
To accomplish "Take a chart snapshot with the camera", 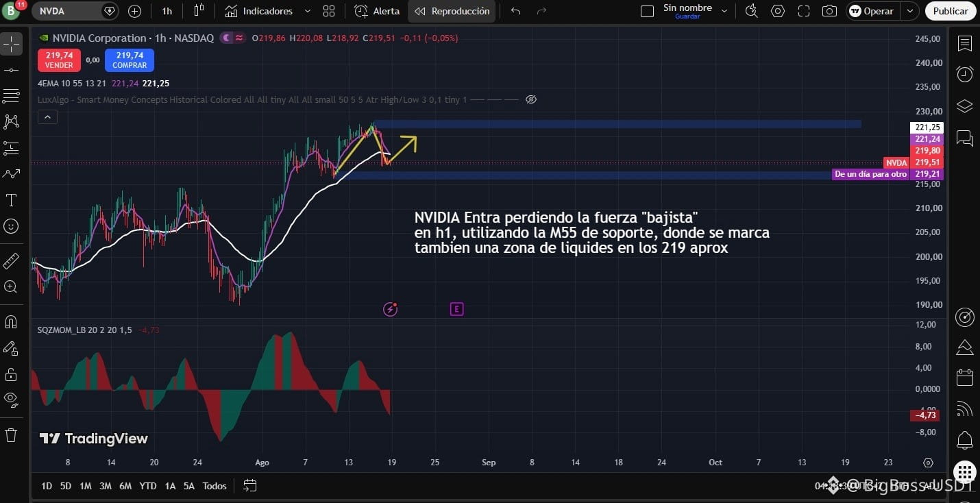I will point(829,11).
